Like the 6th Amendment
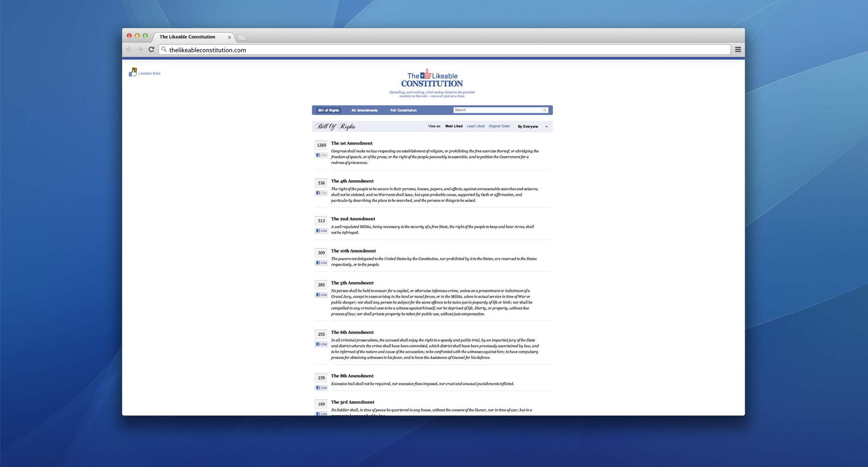This screenshot has width=868, height=467. [x=321, y=344]
